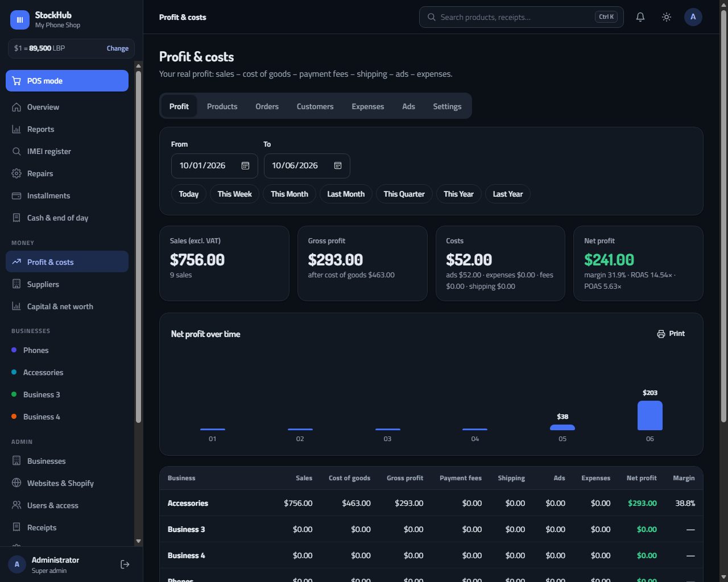Open the IMEI register page
728x582 pixels.
coord(67,151)
